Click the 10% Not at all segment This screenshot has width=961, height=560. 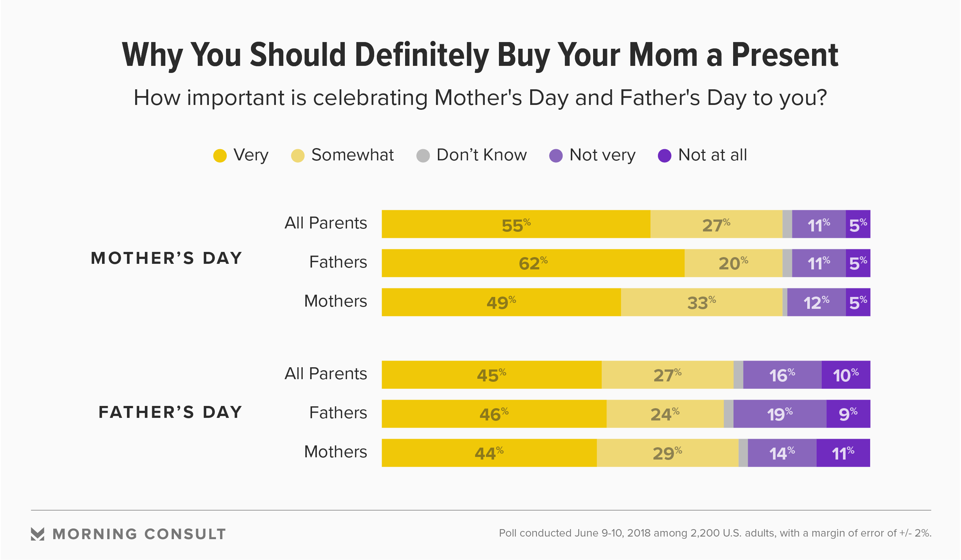click(846, 375)
